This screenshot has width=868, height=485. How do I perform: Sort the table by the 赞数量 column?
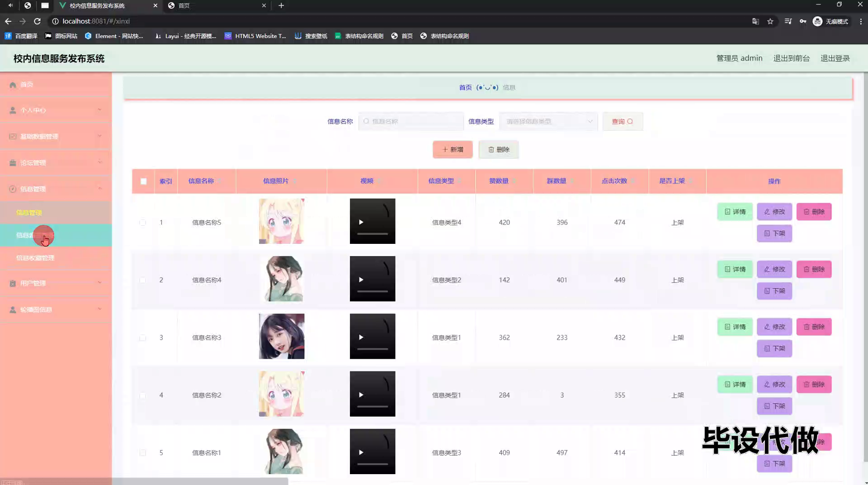pyautogui.click(x=514, y=181)
